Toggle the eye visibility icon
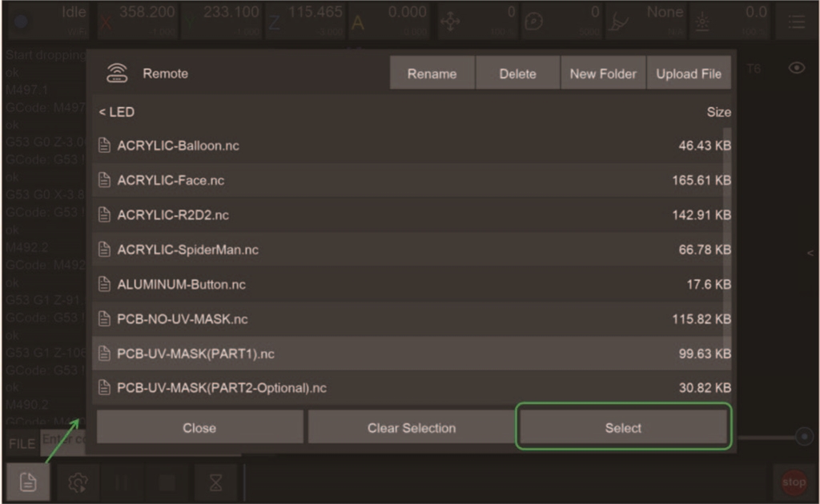Screen dimensions: 820x504 [x=796, y=68]
